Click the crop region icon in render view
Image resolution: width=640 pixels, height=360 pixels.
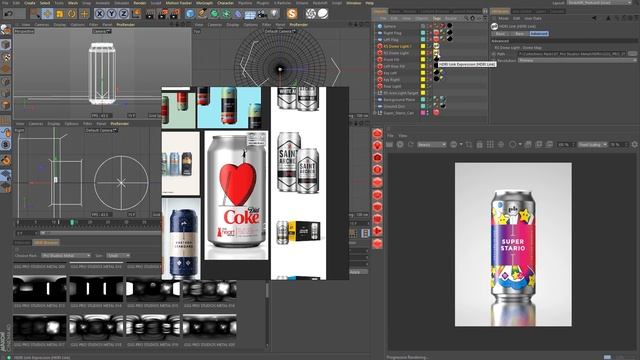(469, 144)
